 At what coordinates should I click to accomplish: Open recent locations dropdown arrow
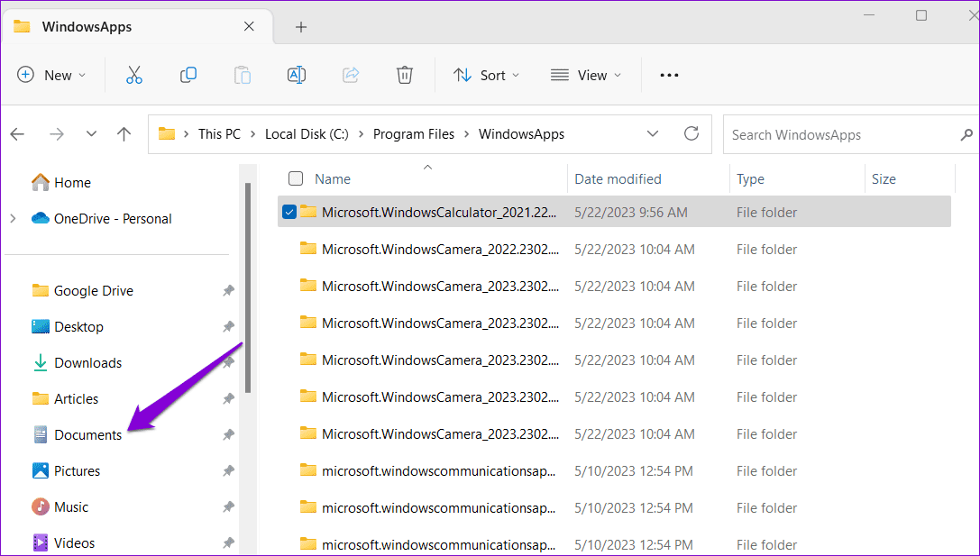click(x=91, y=133)
